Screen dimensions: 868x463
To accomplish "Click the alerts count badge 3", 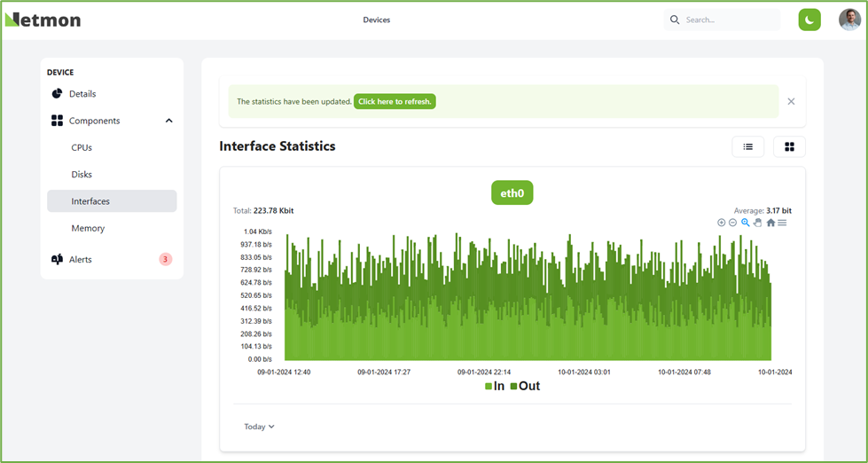I will tap(166, 259).
